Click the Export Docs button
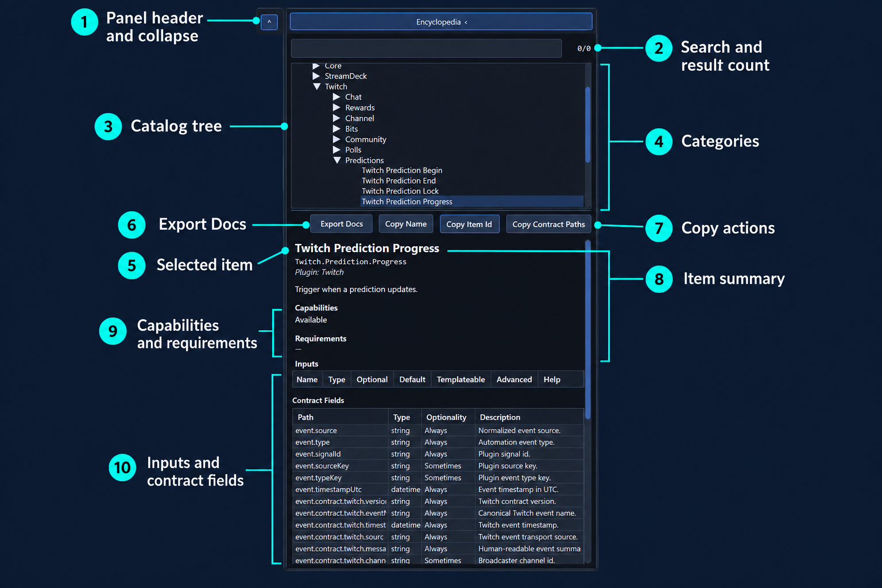Image resolution: width=882 pixels, height=588 pixels. point(341,224)
